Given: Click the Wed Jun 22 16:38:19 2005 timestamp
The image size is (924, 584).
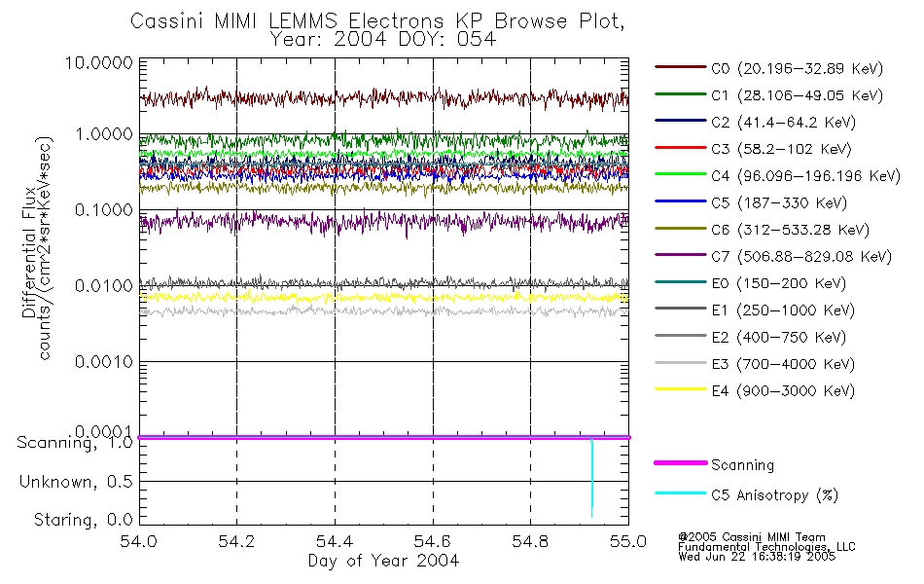Looking at the screenshot, I should [x=757, y=557].
